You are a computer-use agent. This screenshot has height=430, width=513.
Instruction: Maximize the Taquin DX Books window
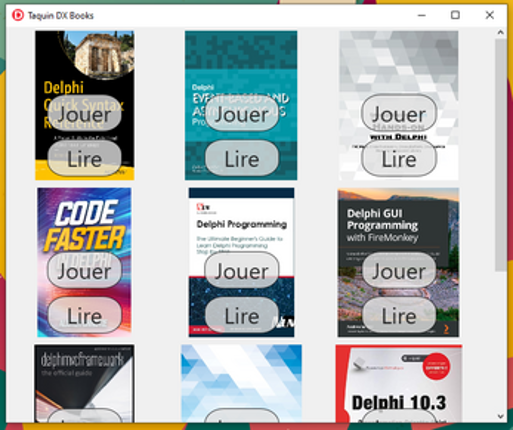pyautogui.click(x=455, y=15)
